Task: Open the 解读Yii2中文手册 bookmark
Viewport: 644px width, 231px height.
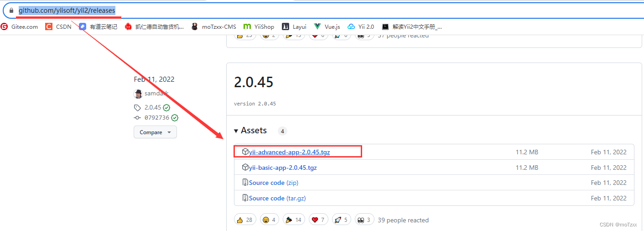Action: tap(412, 26)
